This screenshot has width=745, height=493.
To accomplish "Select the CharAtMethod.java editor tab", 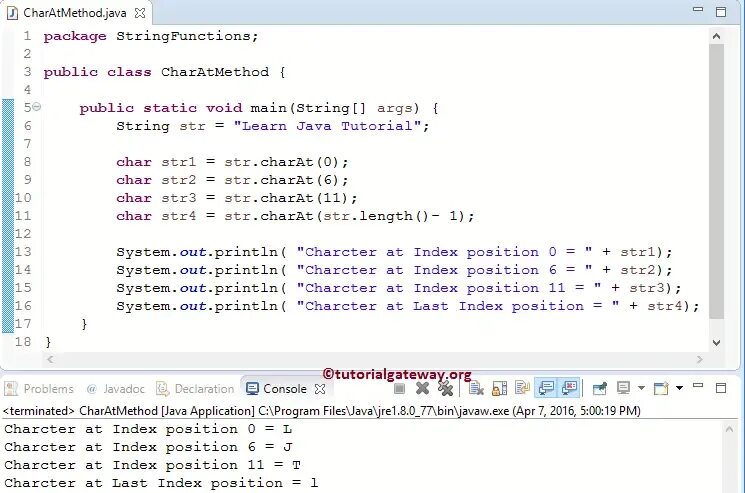I will (75, 13).
